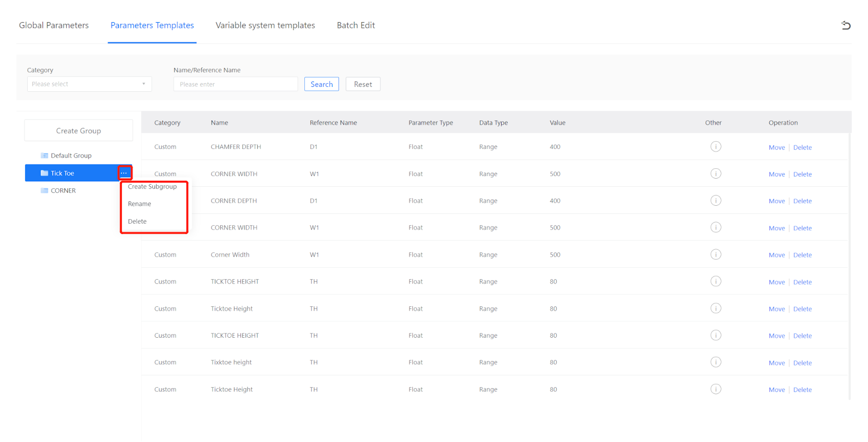Choose Delete in the group context menu
This screenshot has height=442, width=868.
tap(137, 222)
